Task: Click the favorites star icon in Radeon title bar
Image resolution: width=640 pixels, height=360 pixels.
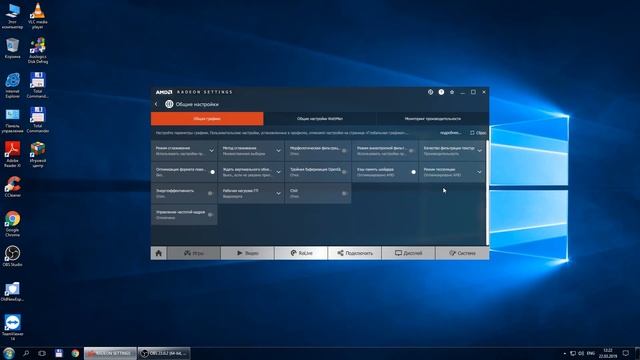Action: point(452,92)
